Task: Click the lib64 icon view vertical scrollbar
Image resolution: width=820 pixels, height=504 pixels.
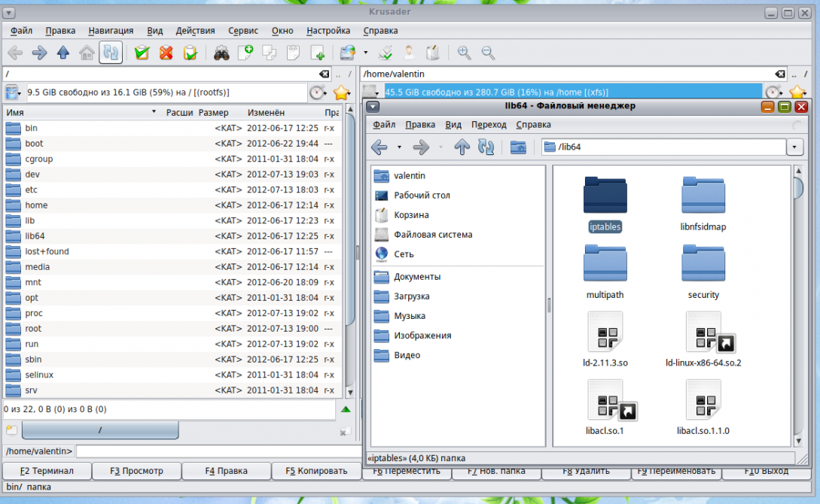Action: click(798, 301)
